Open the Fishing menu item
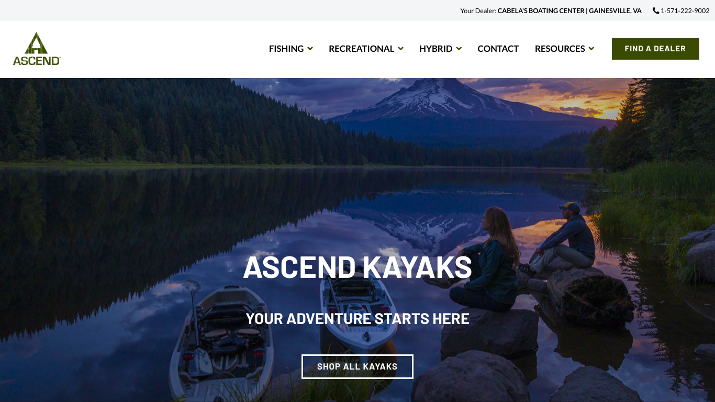 (286, 49)
